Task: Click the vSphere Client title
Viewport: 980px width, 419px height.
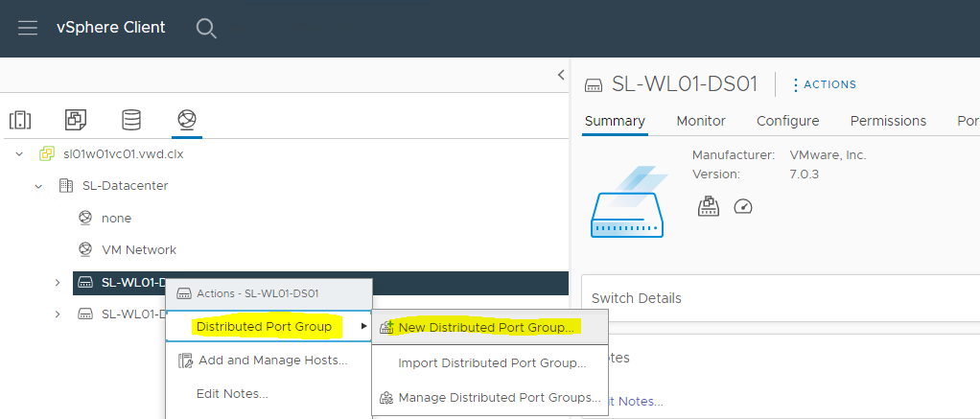Action: click(x=110, y=28)
